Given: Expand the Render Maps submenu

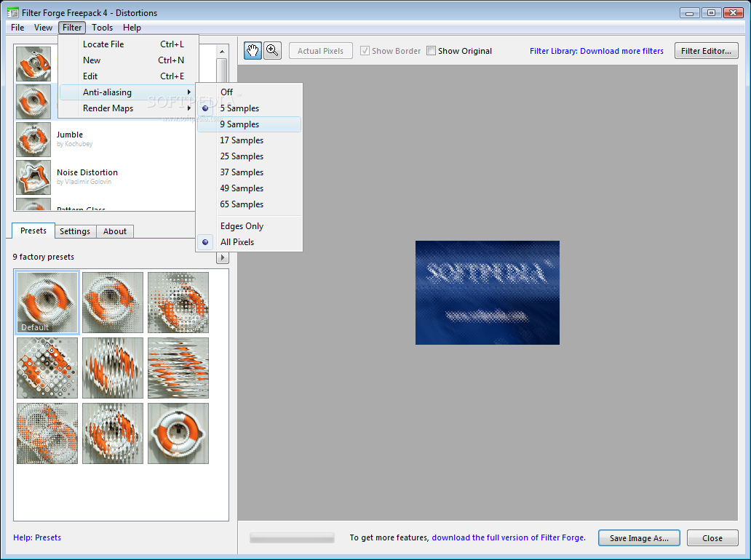Looking at the screenshot, I should 127,108.
